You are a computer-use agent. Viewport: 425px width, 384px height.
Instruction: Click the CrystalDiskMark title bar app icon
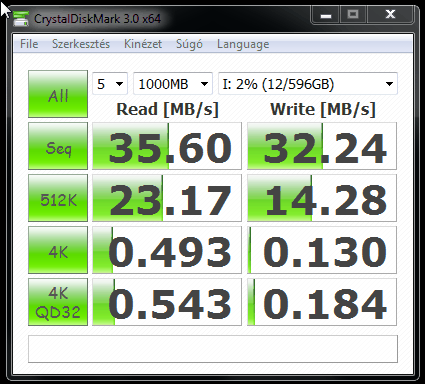tap(21, 19)
